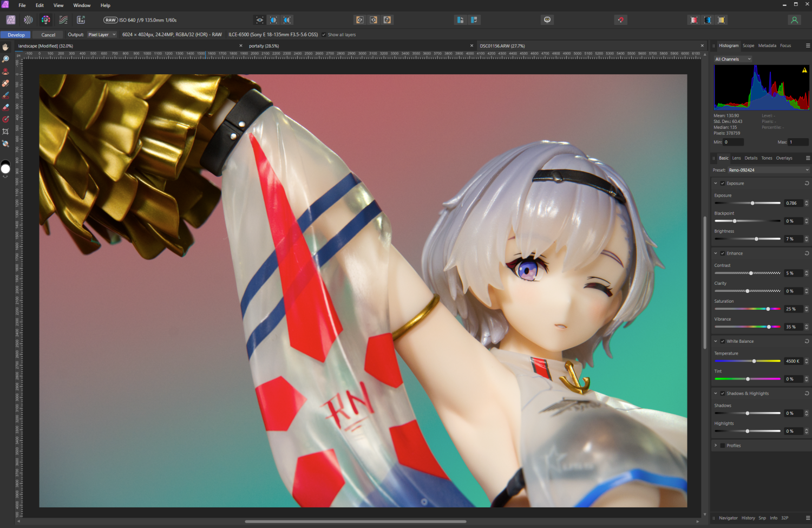The image size is (812, 528).
Task: Select the Overlay Paint brush tool
Action: click(5, 95)
